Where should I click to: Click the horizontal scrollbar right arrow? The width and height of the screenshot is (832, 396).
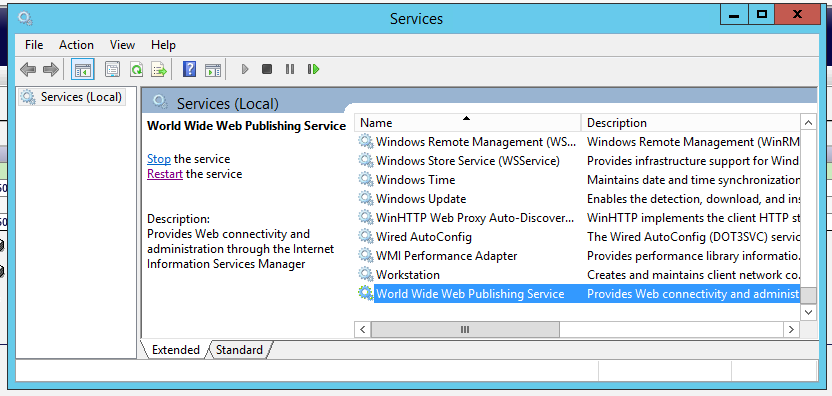pos(792,330)
